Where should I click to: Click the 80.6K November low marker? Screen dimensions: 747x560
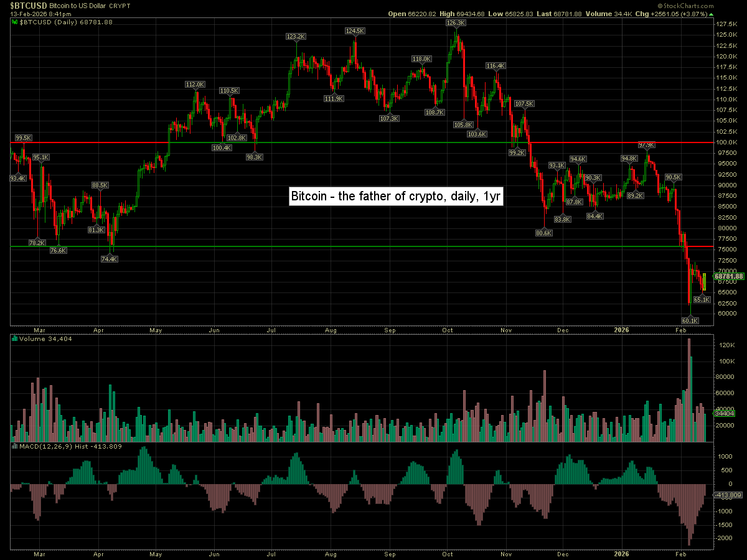coord(544,233)
